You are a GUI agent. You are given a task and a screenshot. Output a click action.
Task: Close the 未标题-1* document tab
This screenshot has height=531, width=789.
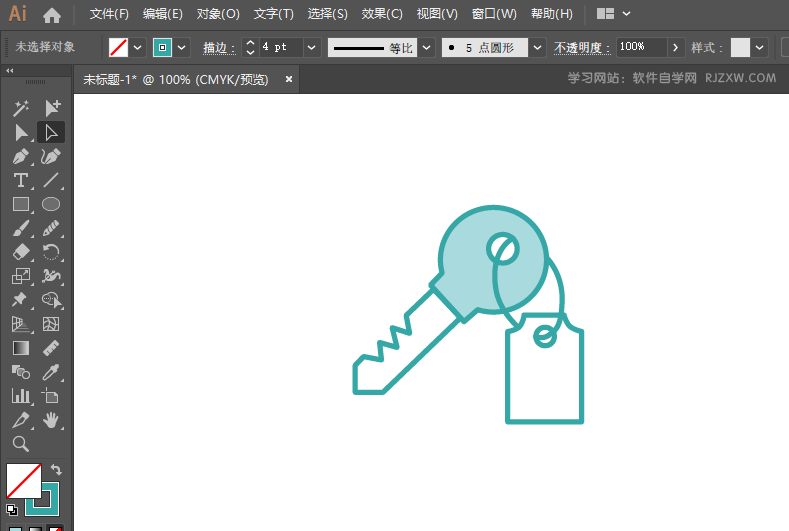click(x=289, y=79)
